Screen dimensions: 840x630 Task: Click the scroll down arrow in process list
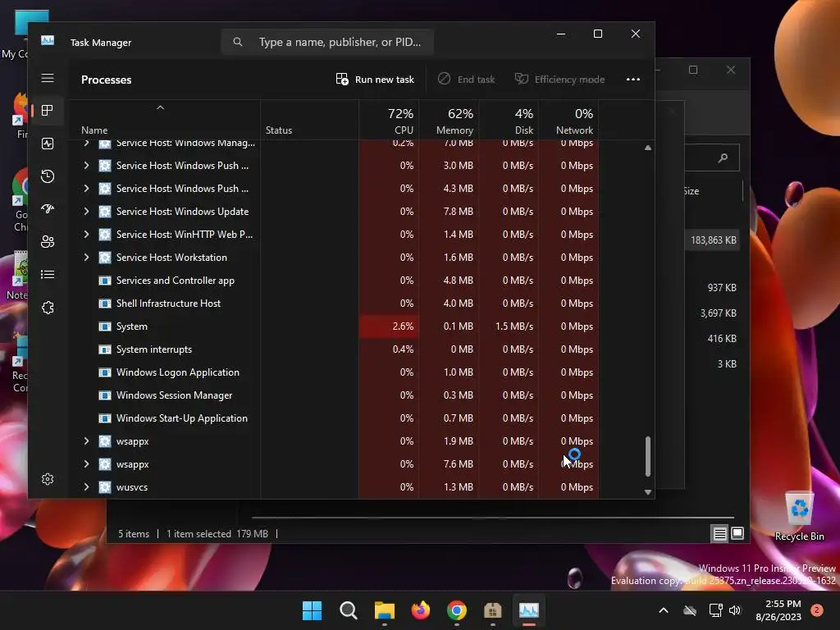[648, 492]
